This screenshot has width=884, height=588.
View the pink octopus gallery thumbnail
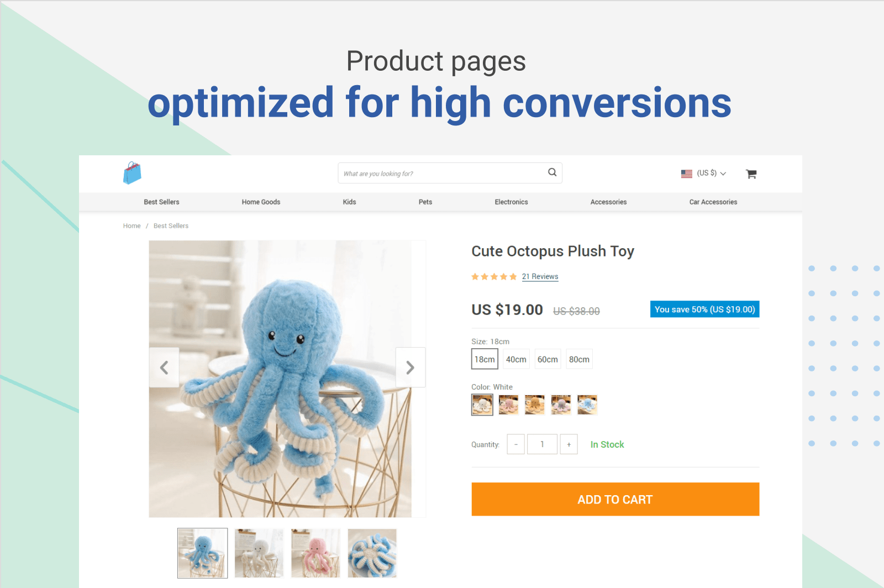(315, 553)
